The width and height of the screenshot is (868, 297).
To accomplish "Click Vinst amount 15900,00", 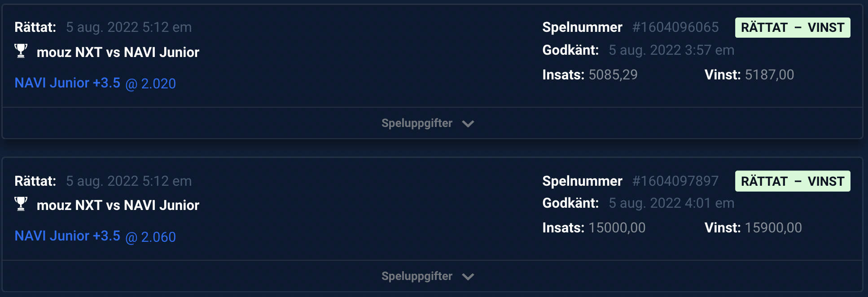I will coord(773,228).
